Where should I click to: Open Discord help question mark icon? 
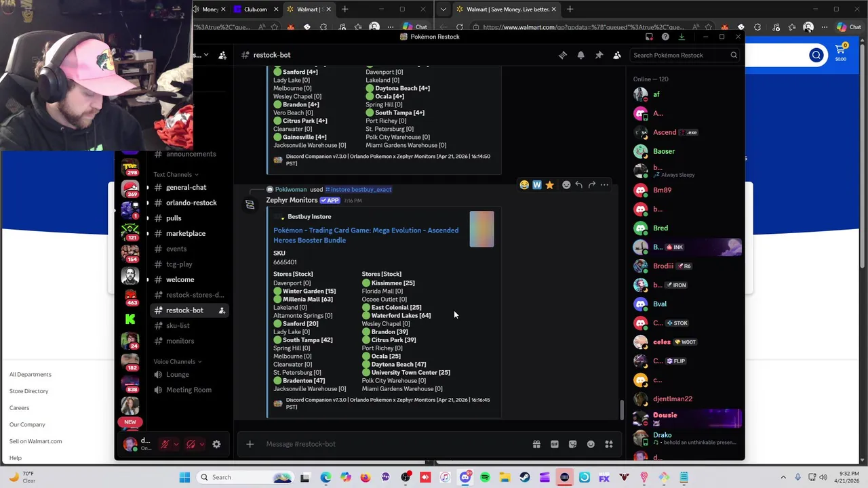point(665,37)
